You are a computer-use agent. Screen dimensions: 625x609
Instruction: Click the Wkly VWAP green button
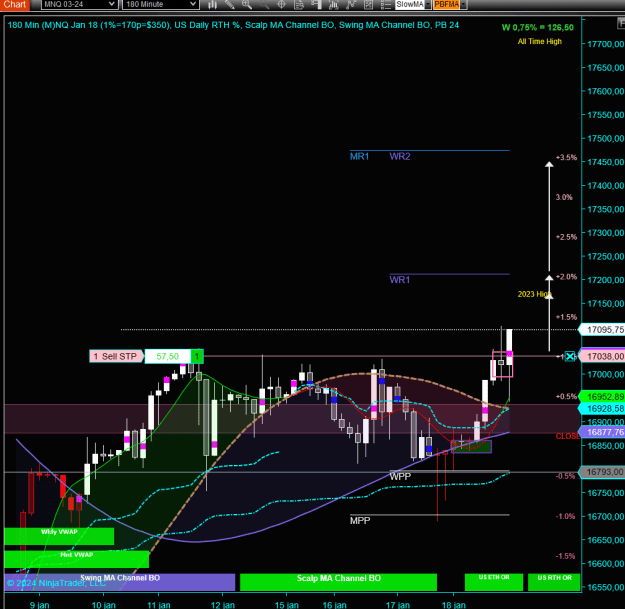59,536
